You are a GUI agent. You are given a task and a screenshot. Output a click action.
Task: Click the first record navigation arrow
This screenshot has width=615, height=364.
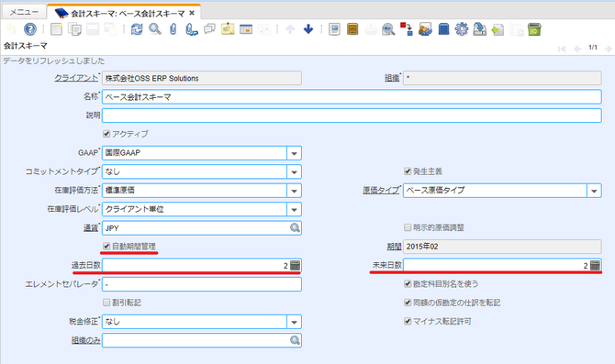coord(562,49)
